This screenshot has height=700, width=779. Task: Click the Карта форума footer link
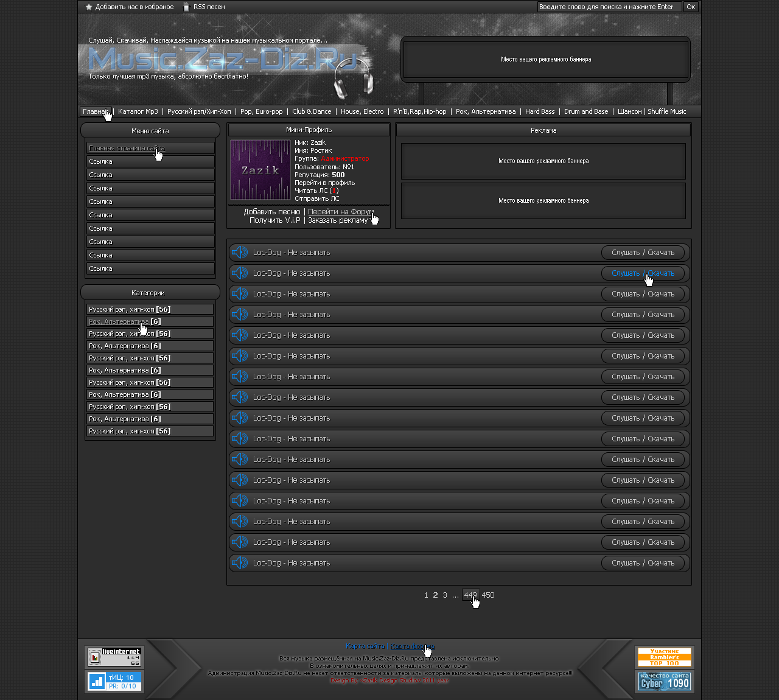click(x=412, y=646)
